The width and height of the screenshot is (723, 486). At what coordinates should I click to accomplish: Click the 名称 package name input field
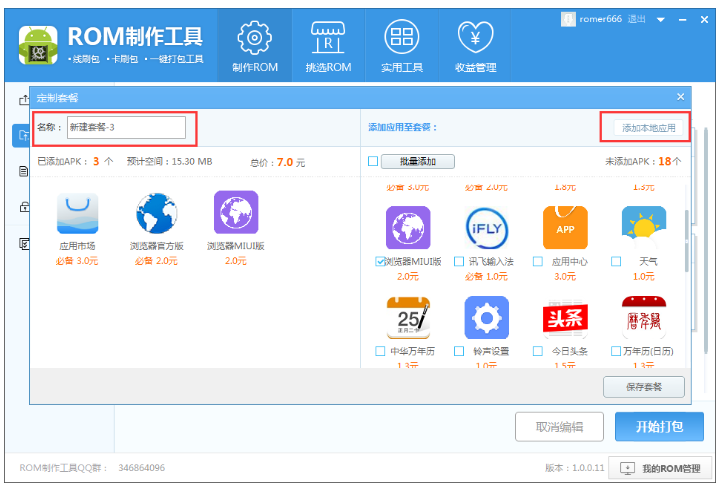tap(126, 127)
